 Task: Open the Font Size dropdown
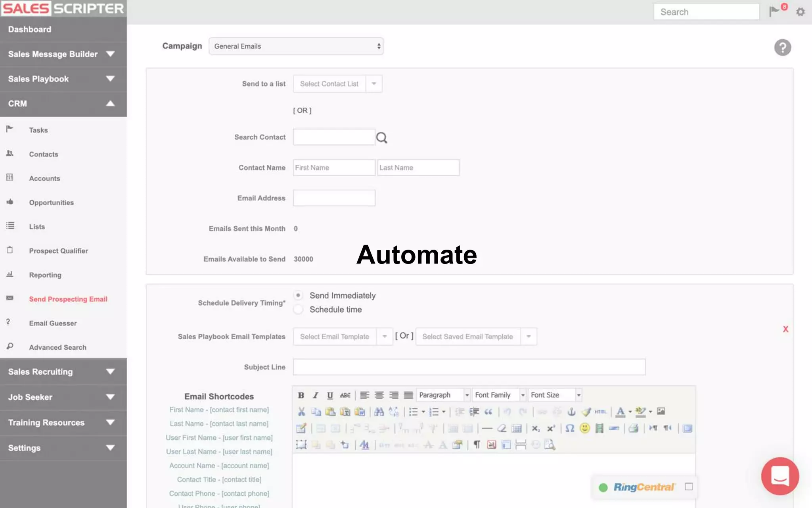tap(555, 395)
